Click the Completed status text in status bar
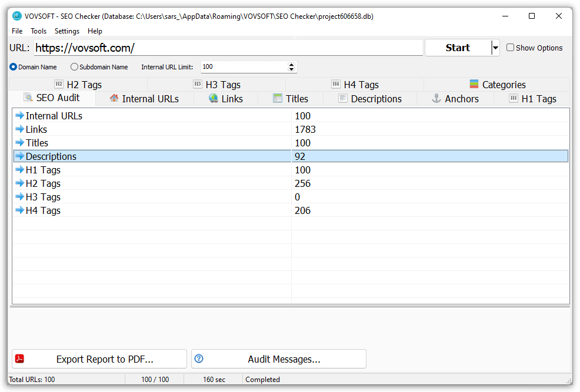The height and width of the screenshot is (392, 580). point(262,380)
